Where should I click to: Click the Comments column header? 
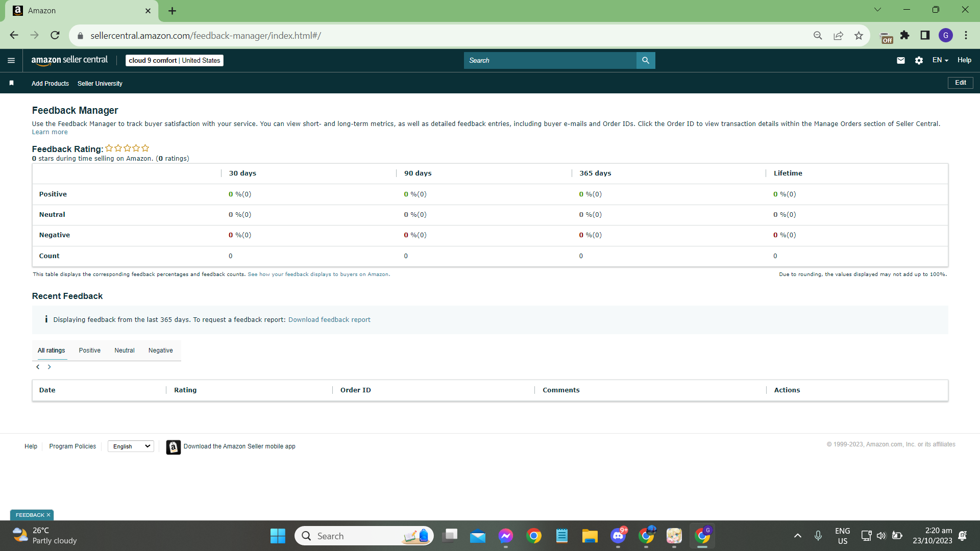(x=561, y=390)
